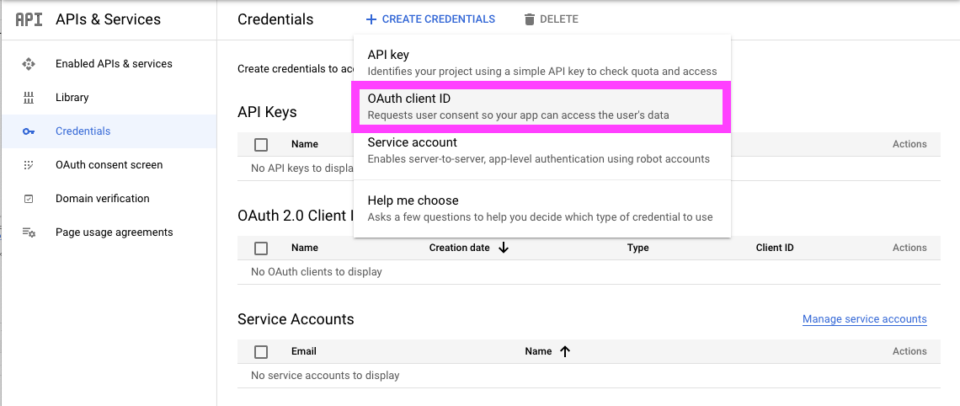Click Name column header in Service Accounts
The image size is (960, 406).
pos(538,351)
